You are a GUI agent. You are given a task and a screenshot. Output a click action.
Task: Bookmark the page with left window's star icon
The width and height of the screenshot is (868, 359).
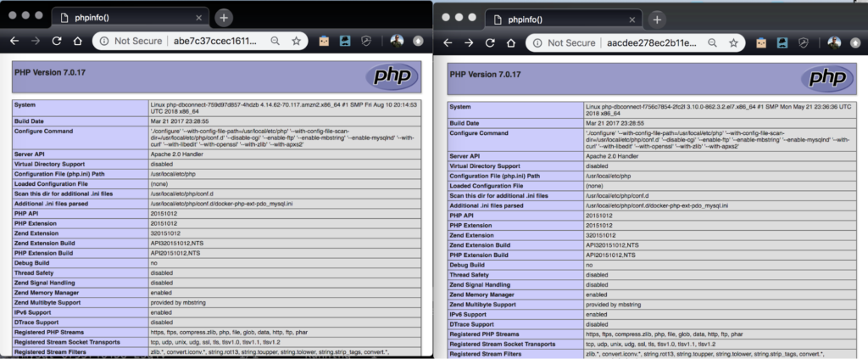point(297,40)
